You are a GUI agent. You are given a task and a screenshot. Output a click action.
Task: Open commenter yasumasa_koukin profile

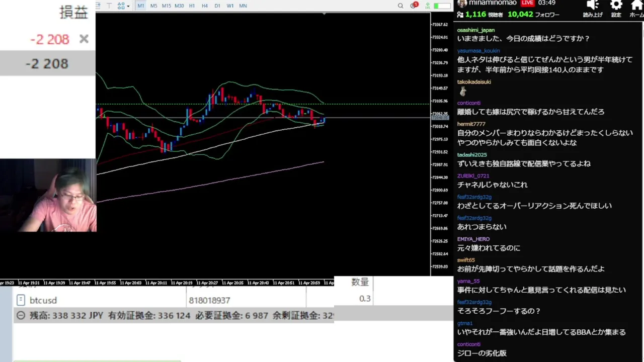pos(478,51)
